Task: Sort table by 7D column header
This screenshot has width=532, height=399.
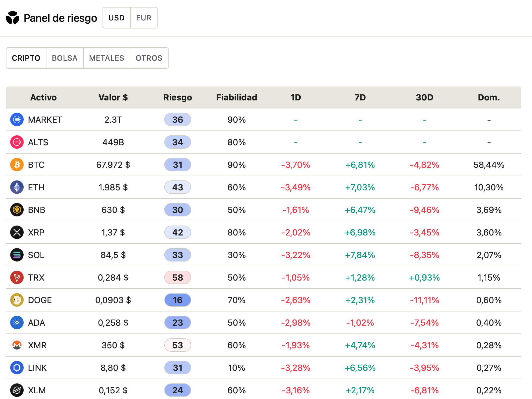Action: coord(360,97)
